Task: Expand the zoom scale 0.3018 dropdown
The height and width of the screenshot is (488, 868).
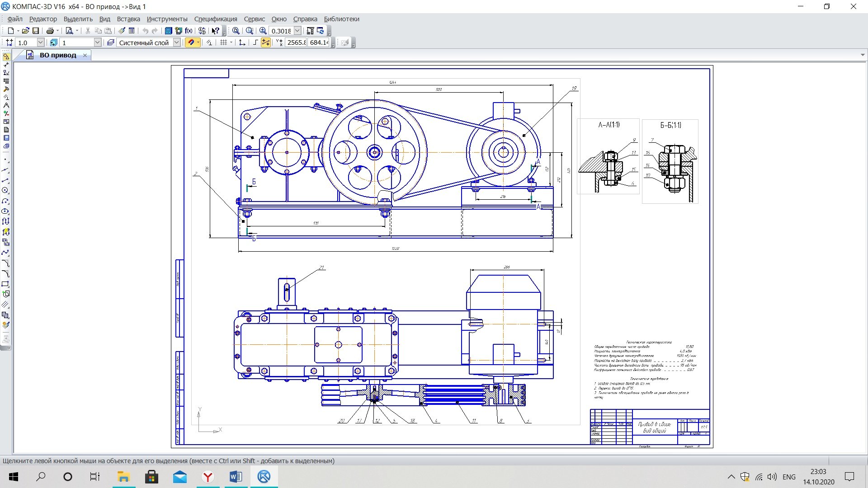Action: [x=297, y=31]
